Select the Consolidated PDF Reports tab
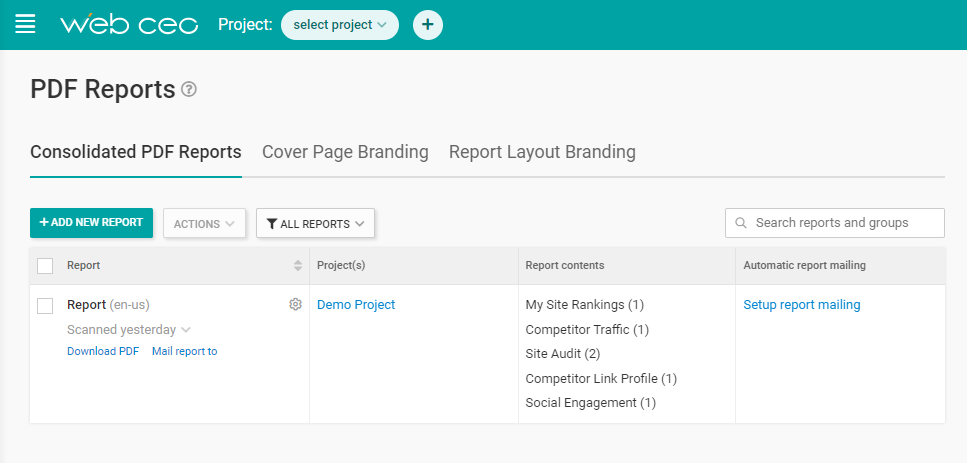The width and height of the screenshot is (967, 463). [x=136, y=152]
